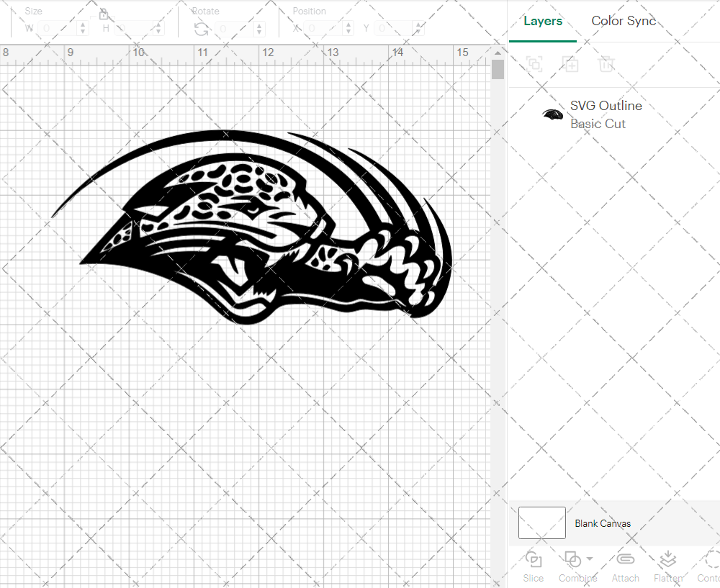Click the canvas vertical scrollbar up arrow
720x588 pixels.
pyautogui.click(x=498, y=53)
